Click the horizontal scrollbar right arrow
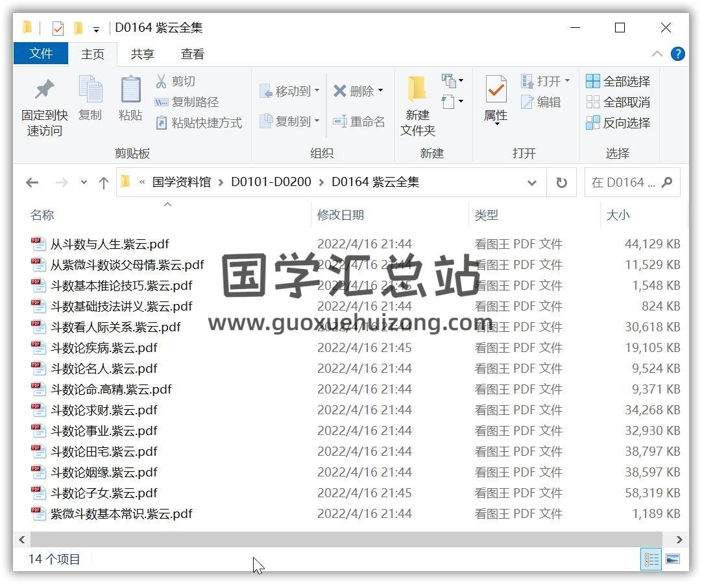 point(679,539)
